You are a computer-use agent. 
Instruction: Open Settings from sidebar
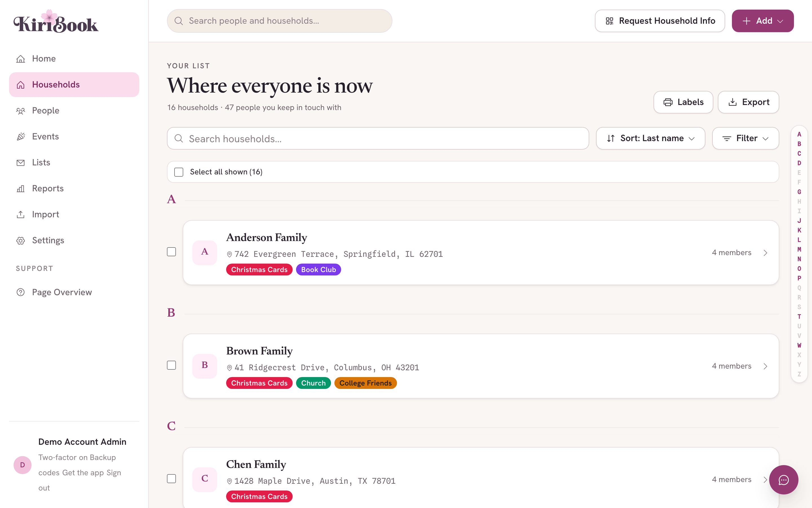coord(74,240)
